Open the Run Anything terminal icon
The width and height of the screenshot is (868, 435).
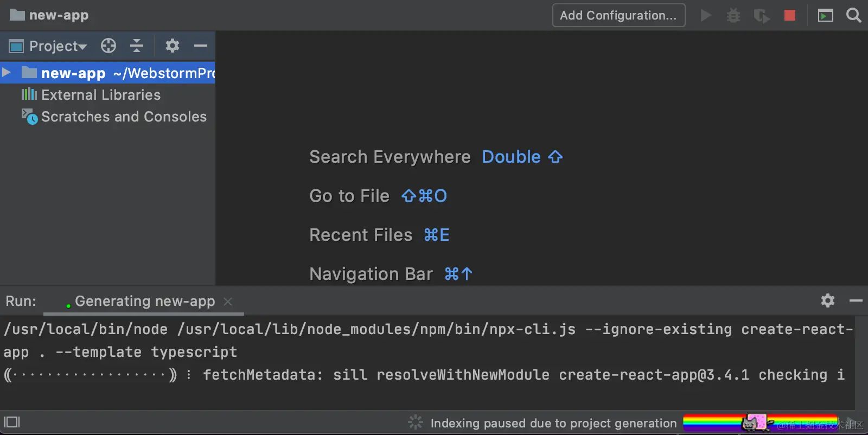pyautogui.click(x=826, y=15)
